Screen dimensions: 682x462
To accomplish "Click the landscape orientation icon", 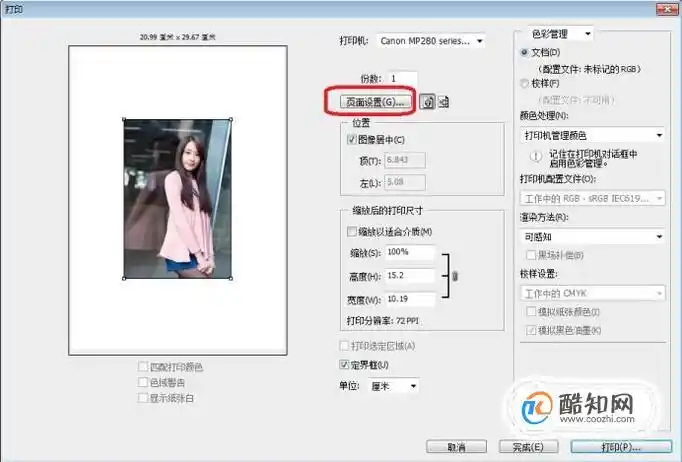I will (443, 102).
